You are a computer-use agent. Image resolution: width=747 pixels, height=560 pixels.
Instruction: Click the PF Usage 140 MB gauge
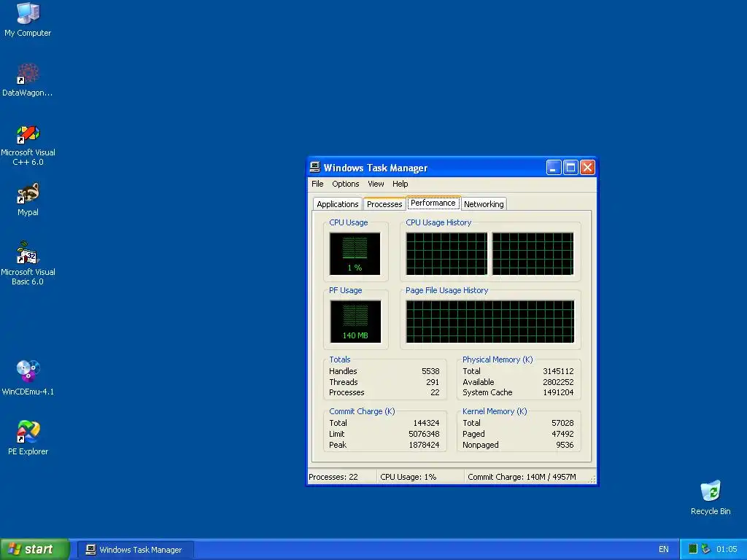(355, 322)
